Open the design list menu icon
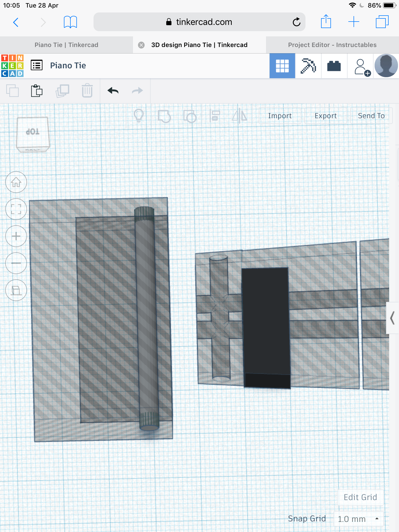 [x=37, y=65]
